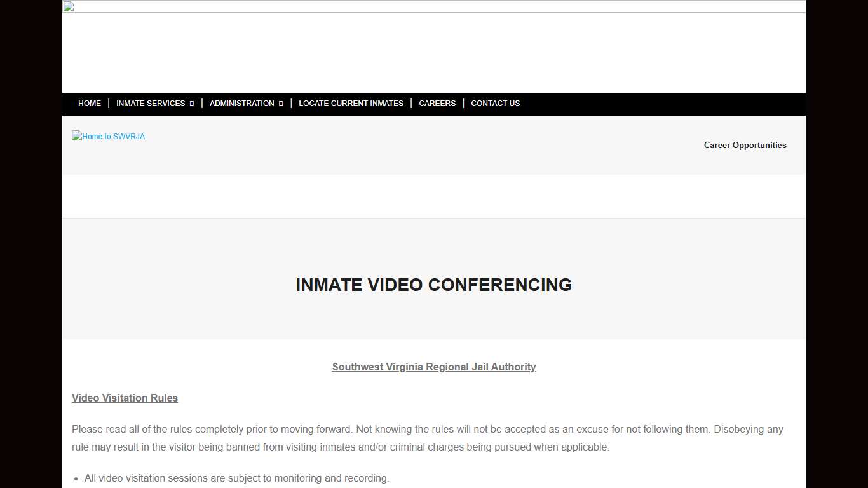
Task: Click the white header banner area
Action: [434, 51]
